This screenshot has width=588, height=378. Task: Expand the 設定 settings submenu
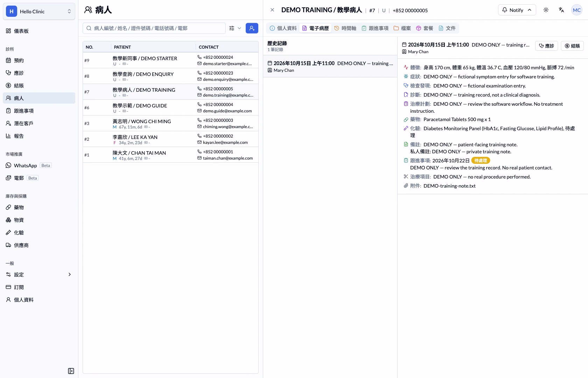click(x=39, y=275)
